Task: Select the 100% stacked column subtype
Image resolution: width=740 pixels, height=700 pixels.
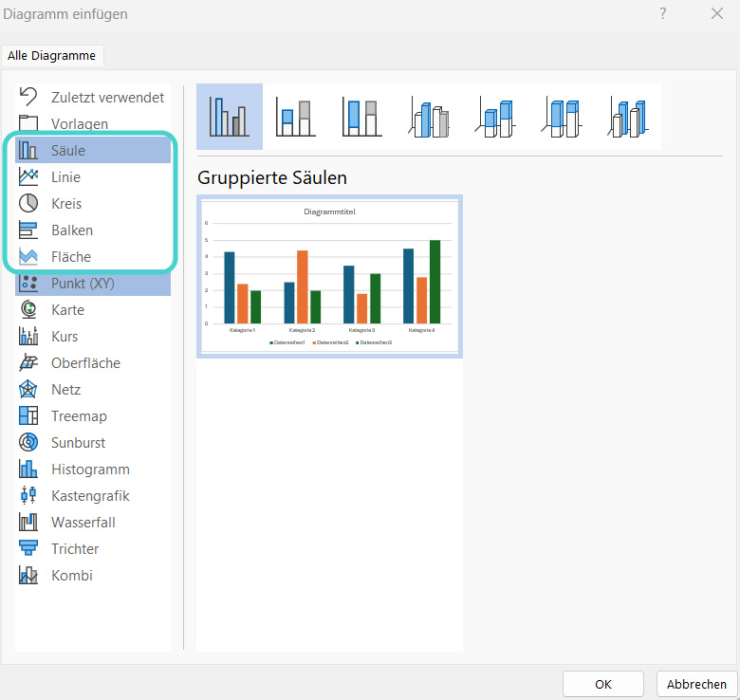Action: (x=362, y=117)
